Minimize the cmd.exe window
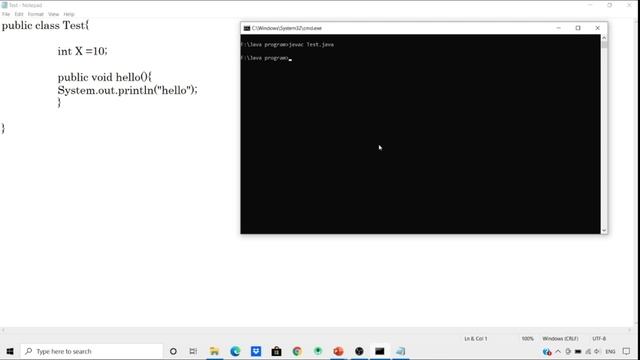The image size is (640, 360). (558, 28)
